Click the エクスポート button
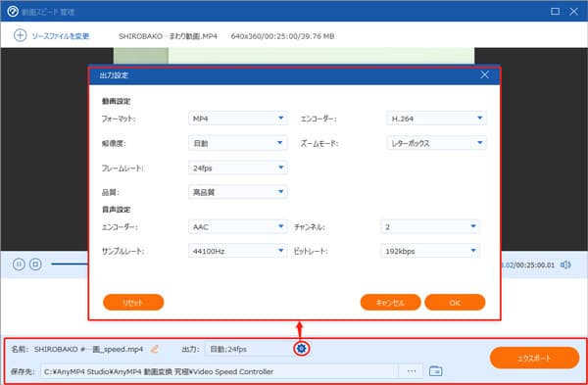This screenshot has height=385, width=588. click(534, 358)
